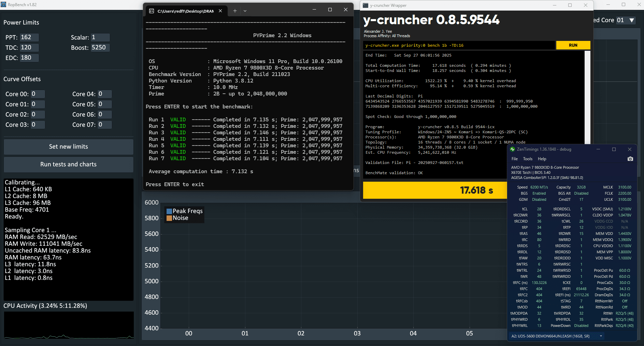Click the 'PYPrime 2.2 Windows' title text
This screenshot has width=644, height=346.
[x=282, y=35]
